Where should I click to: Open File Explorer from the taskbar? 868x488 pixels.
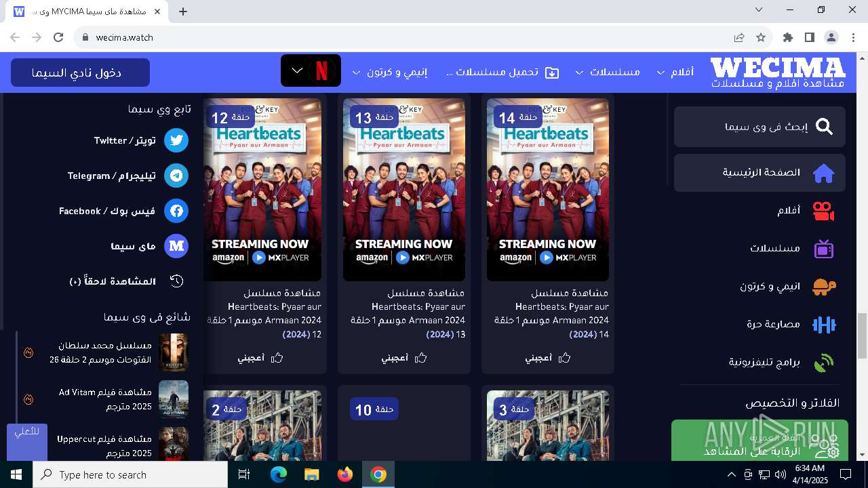coord(311,474)
